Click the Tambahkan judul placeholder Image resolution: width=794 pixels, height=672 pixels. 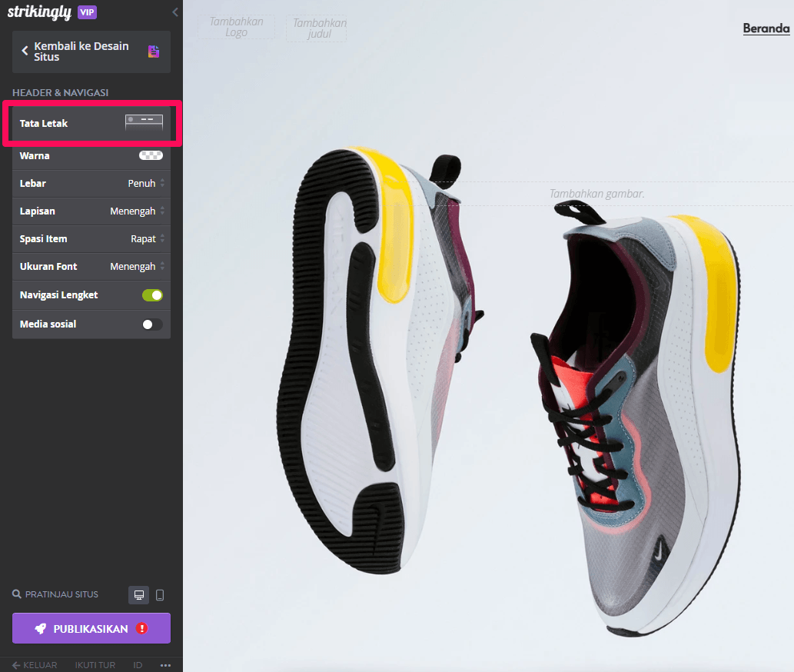point(317,28)
